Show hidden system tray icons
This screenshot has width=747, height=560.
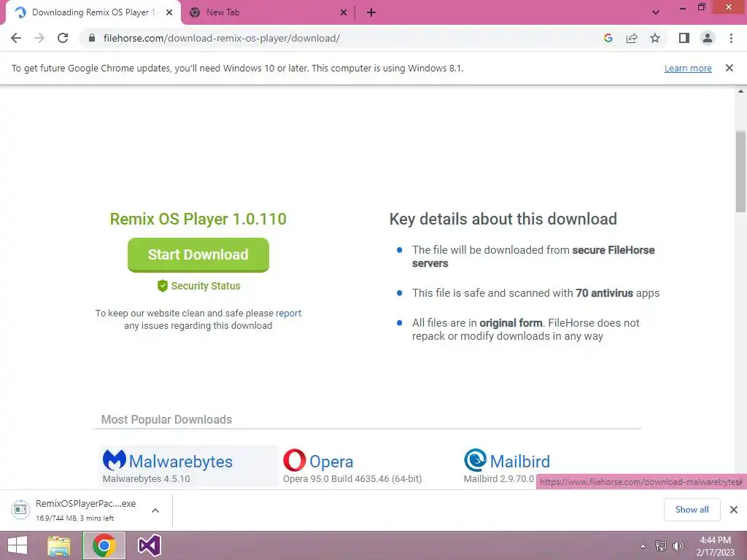point(643,546)
